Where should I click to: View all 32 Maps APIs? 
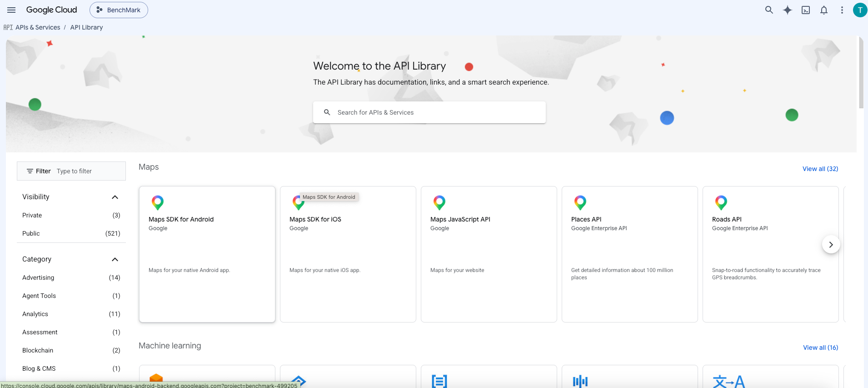tap(820, 169)
